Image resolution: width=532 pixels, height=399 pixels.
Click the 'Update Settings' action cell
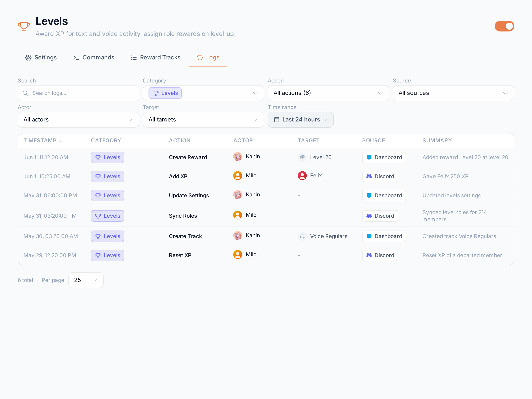pos(189,196)
